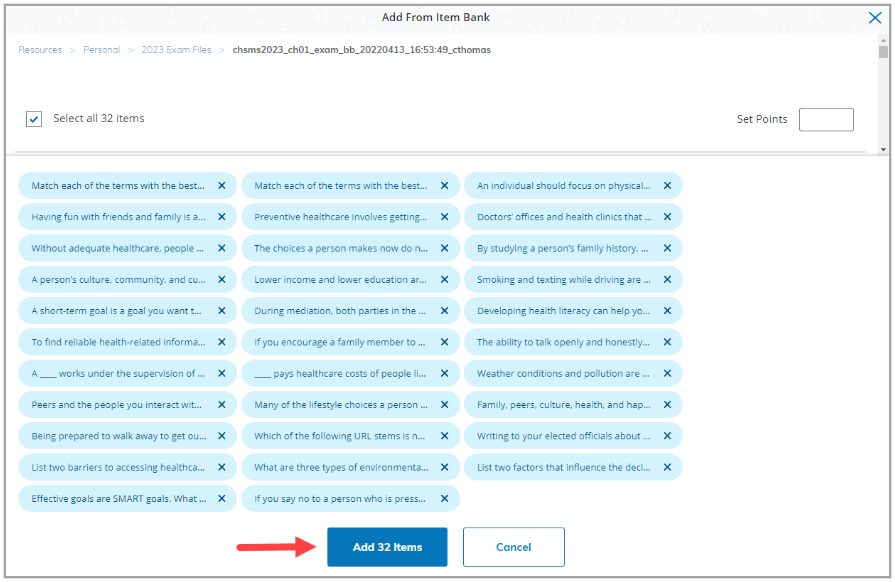The width and height of the screenshot is (895, 582).
Task: Click the Add 32 Items button
Action: coord(387,547)
